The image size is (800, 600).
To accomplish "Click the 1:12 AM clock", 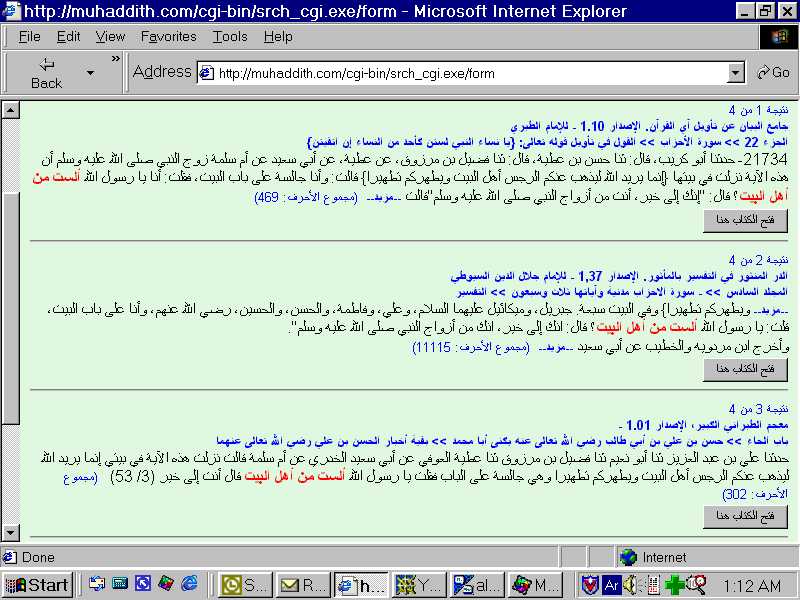I will tap(753, 585).
